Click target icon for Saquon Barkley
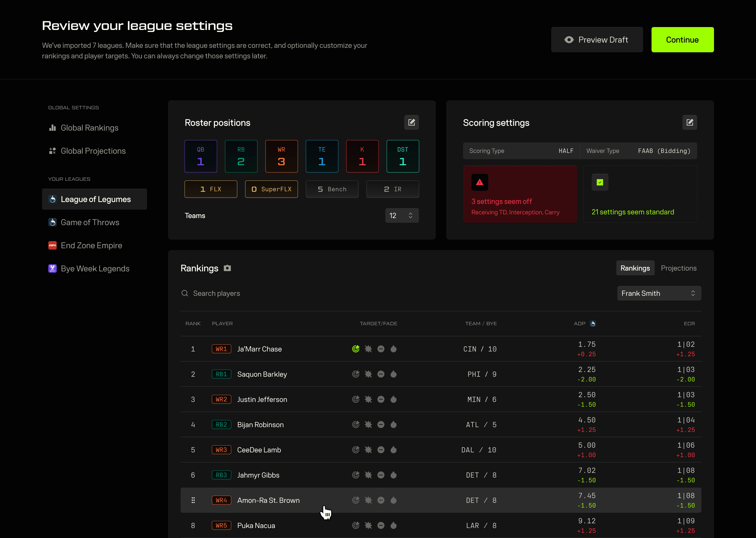This screenshot has height=538, width=756. coord(356,374)
